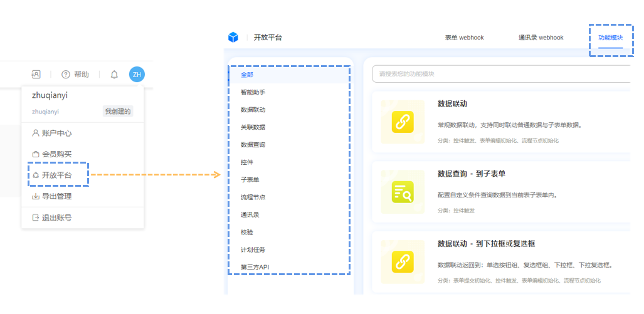
Task: Switch to the 表单 webhook tab
Action: (x=464, y=38)
